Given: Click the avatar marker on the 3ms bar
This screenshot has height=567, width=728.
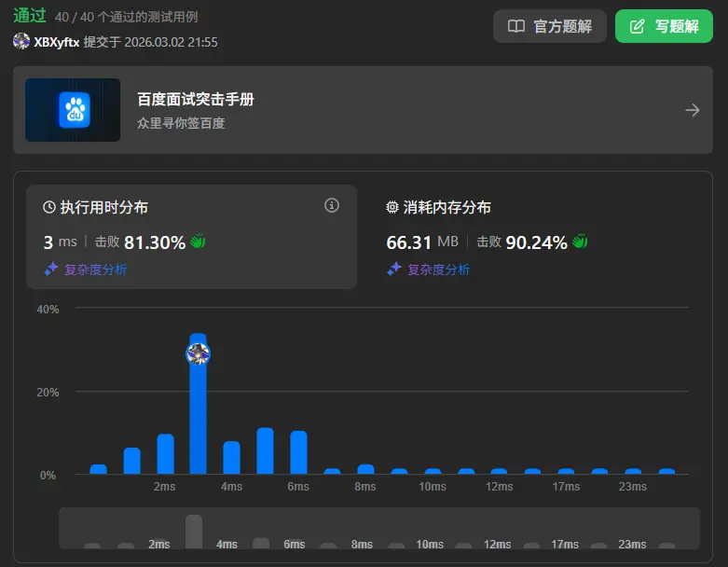Looking at the screenshot, I should pos(198,353).
